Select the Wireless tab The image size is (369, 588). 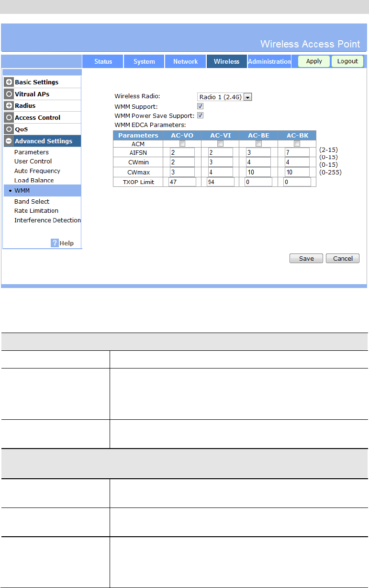pos(227,61)
